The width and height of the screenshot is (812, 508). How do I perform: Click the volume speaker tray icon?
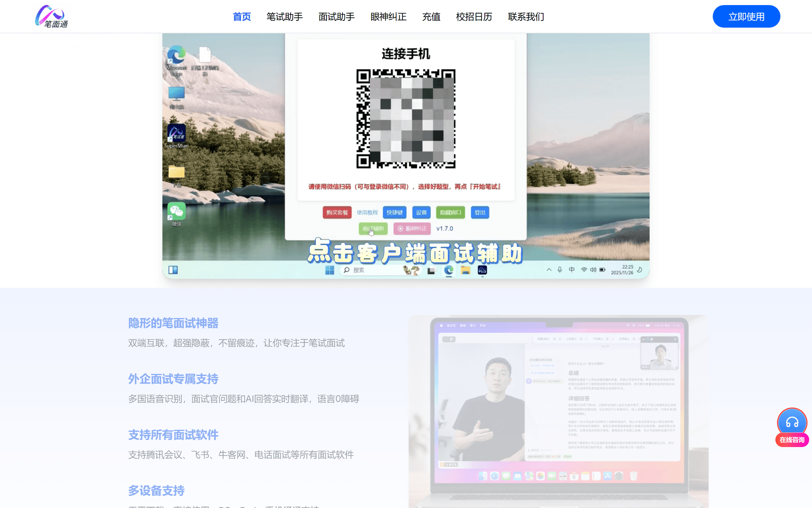pos(593,270)
